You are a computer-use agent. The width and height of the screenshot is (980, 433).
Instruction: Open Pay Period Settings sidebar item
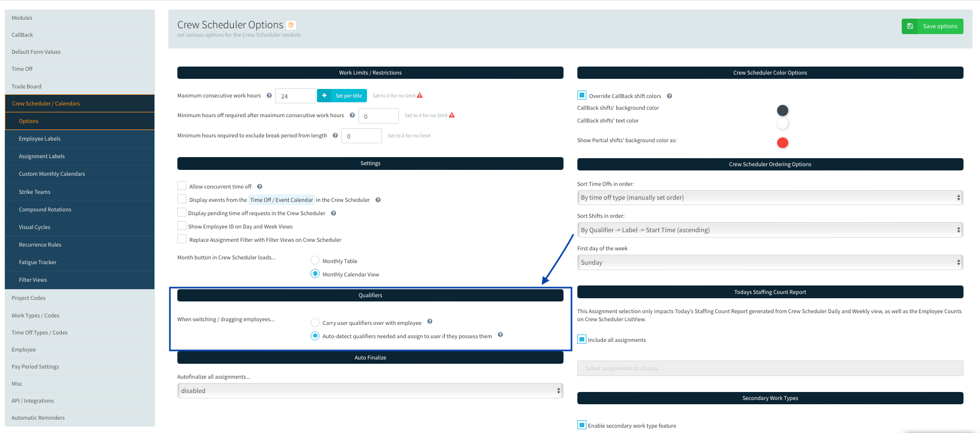(x=80, y=367)
